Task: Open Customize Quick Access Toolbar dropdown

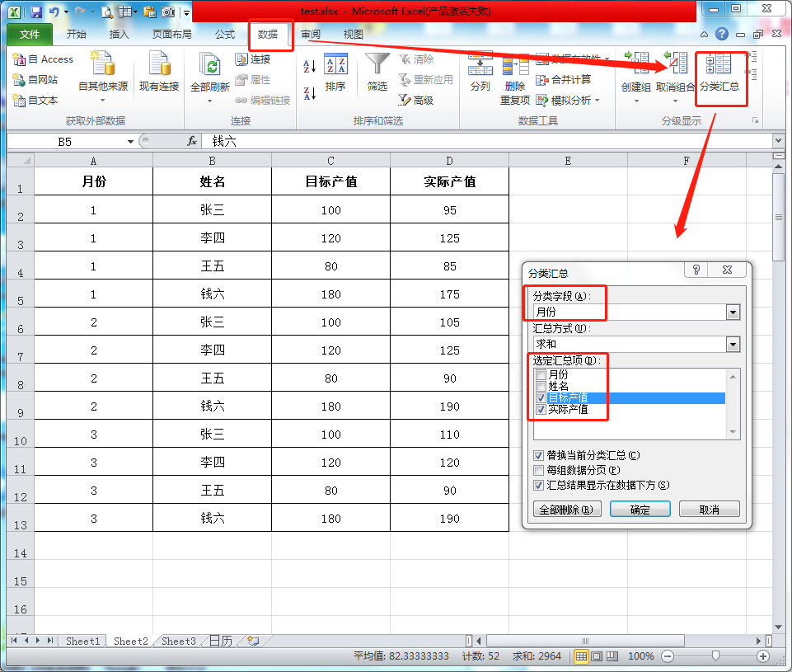Action: pos(186,12)
